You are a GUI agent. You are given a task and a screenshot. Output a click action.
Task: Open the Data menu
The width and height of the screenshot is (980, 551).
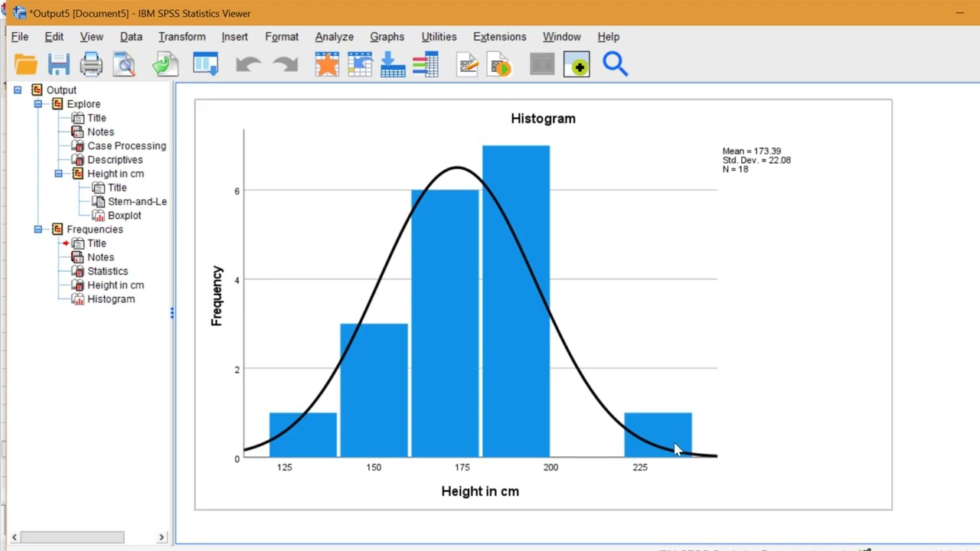131,37
